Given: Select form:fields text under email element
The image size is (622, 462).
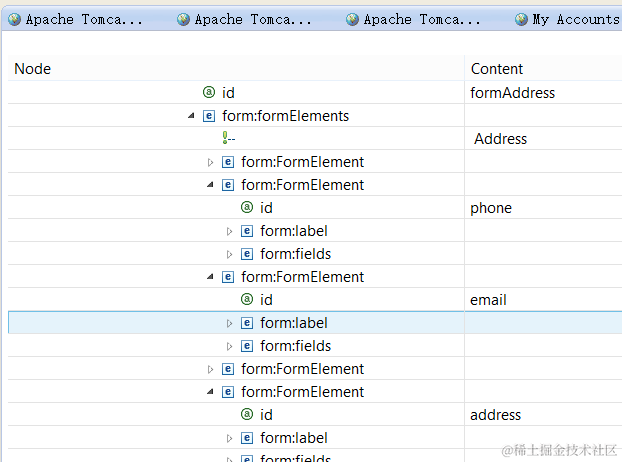Looking at the screenshot, I should pos(296,346).
